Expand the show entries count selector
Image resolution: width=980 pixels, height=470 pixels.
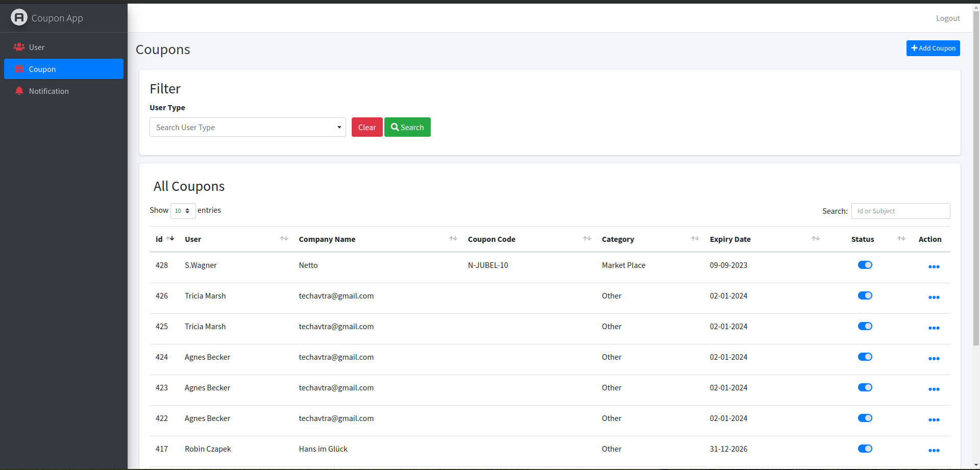coord(183,211)
